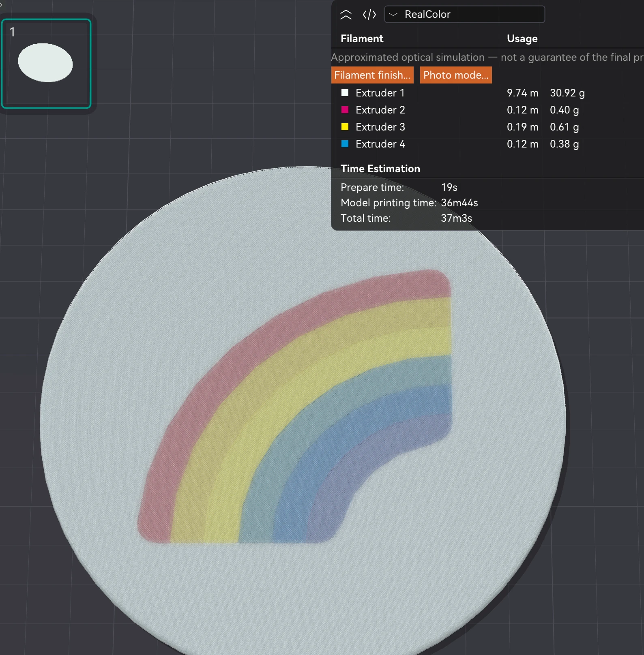
Task: Click the cyan Extruder 4 color swatch
Action: [345, 144]
